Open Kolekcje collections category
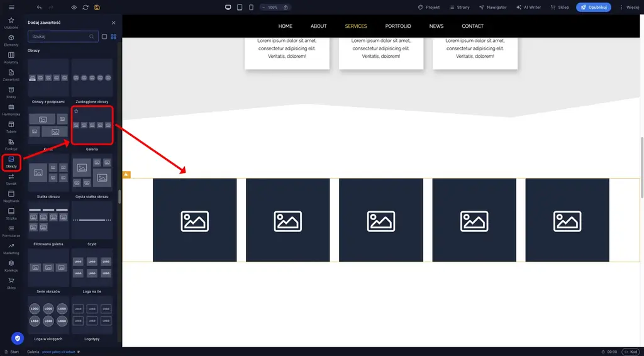Viewport: 644px width, 356px height. pos(11,266)
